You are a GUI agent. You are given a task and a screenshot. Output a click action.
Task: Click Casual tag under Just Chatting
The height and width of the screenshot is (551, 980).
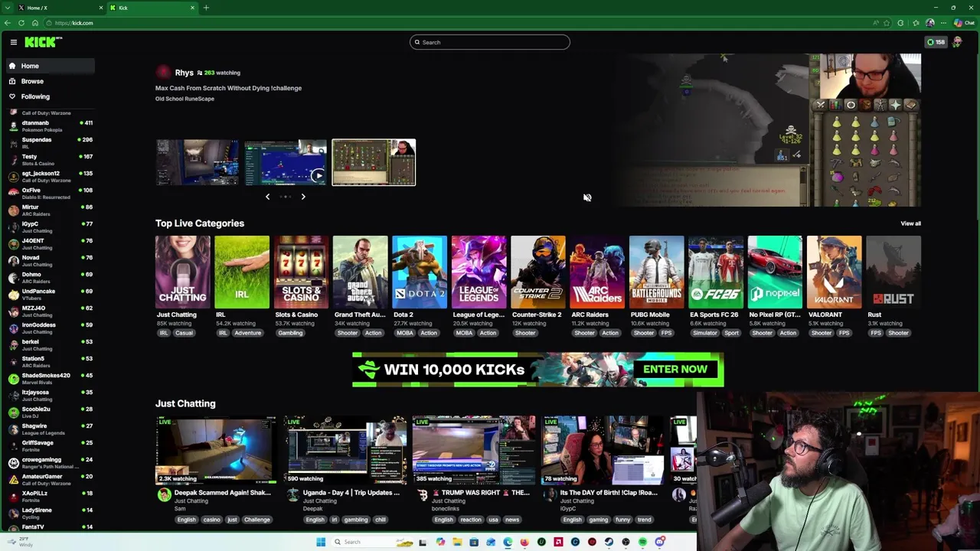point(184,333)
